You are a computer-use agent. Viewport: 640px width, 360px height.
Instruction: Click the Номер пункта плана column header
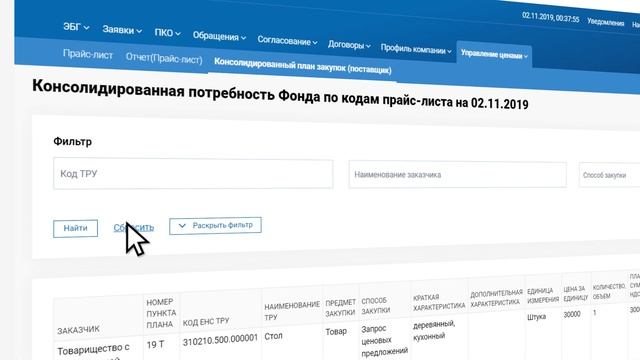pos(161,313)
